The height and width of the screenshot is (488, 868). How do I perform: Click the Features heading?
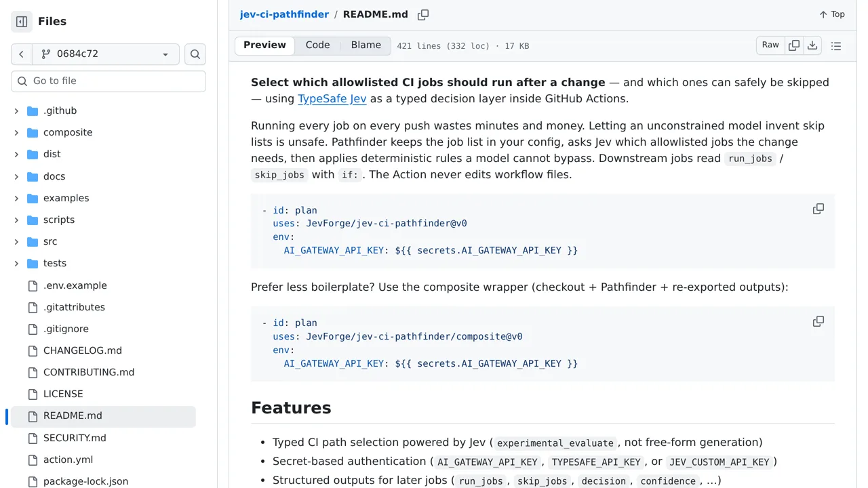click(291, 408)
